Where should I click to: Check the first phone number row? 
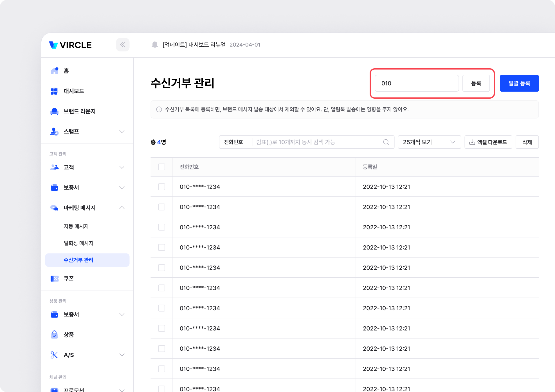[x=161, y=187]
